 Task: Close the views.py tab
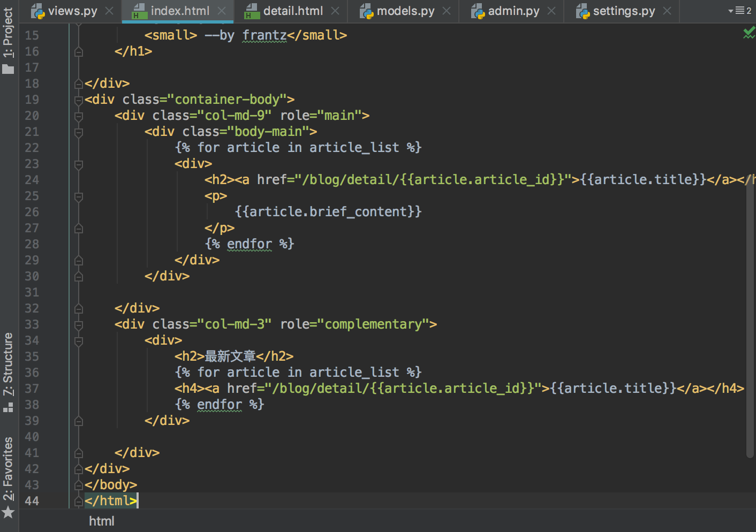pos(109,11)
